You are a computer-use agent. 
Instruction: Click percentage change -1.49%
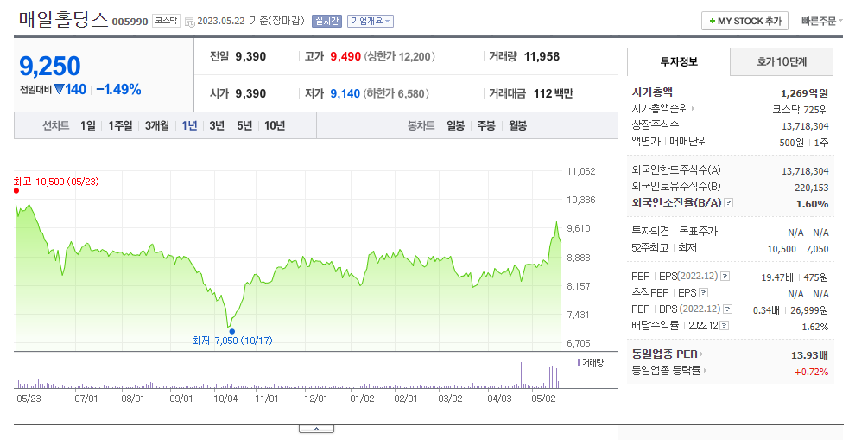118,90
